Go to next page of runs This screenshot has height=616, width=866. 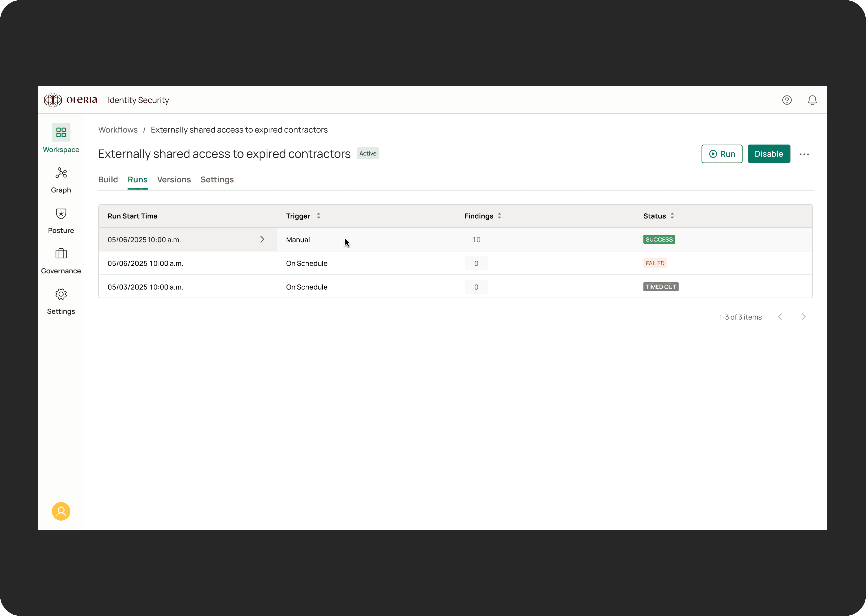point(803,317)
